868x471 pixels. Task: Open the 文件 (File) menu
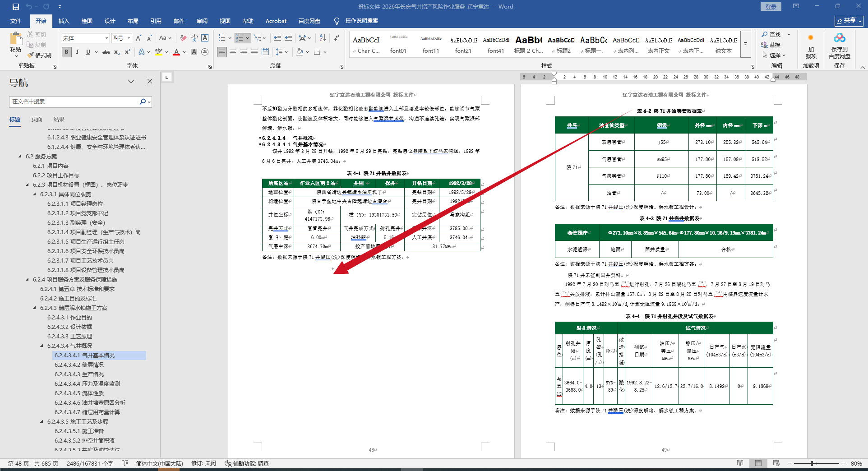pyautogui.click(x=16, y=21)
